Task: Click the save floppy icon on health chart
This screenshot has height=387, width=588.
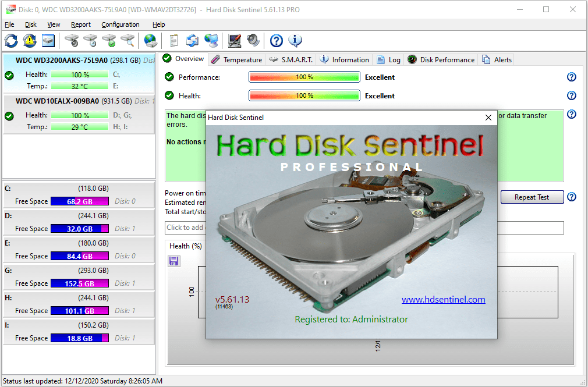Action: (173, 261)
